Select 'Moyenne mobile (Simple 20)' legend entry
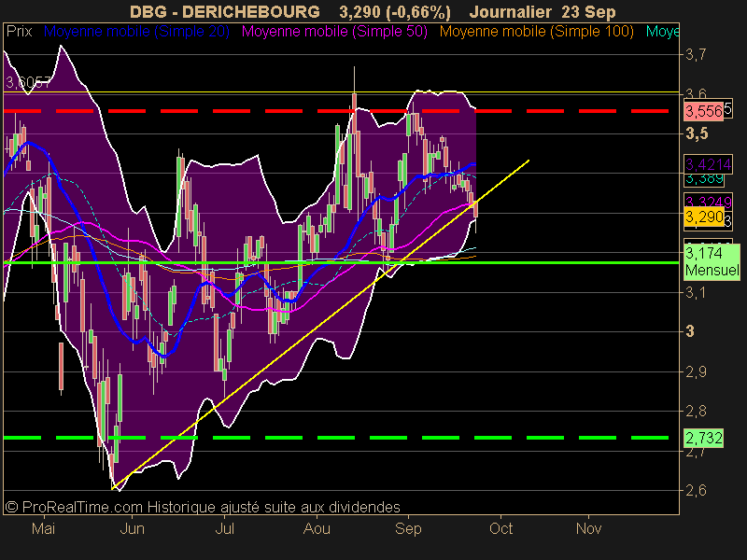This screenshot has width=747, height=560. pyautogui.click(x=136, y=32)
